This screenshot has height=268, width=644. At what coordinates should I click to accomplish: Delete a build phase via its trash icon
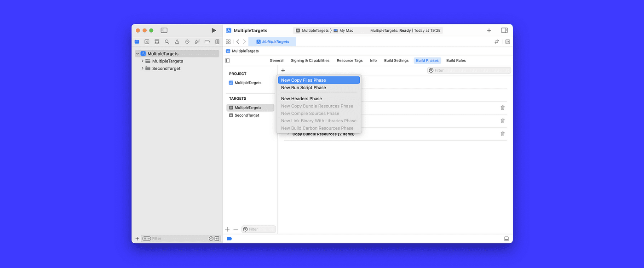tap(502, 108)
